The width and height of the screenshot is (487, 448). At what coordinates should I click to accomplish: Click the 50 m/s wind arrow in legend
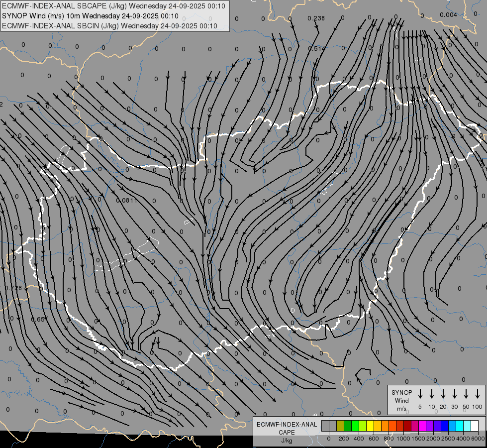(466, 394)
